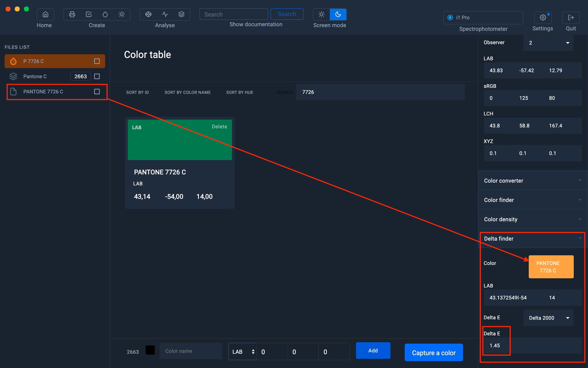Screen dimensions: 588x368
Task: Click the Delta E result value 1.45
Action: [x=495, y=345]
